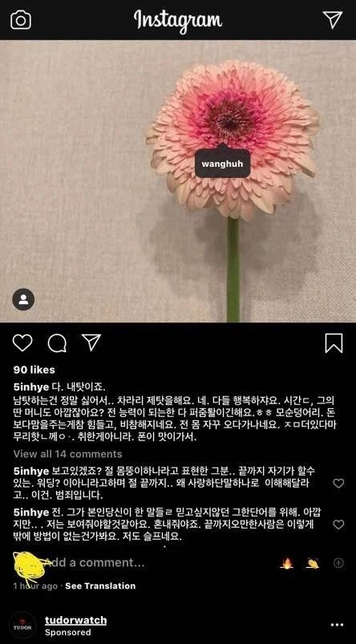This screenshot has width=356, height=644.
Task: Like the first 5inhye comment
Action: tap(338, 484)
